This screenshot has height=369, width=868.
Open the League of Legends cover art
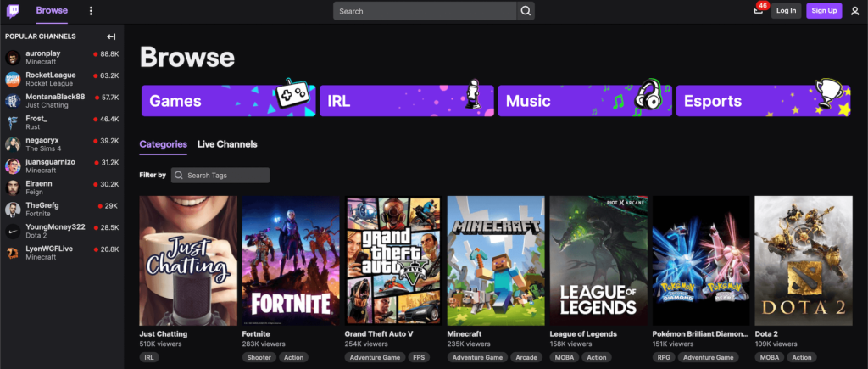[598, 260]
